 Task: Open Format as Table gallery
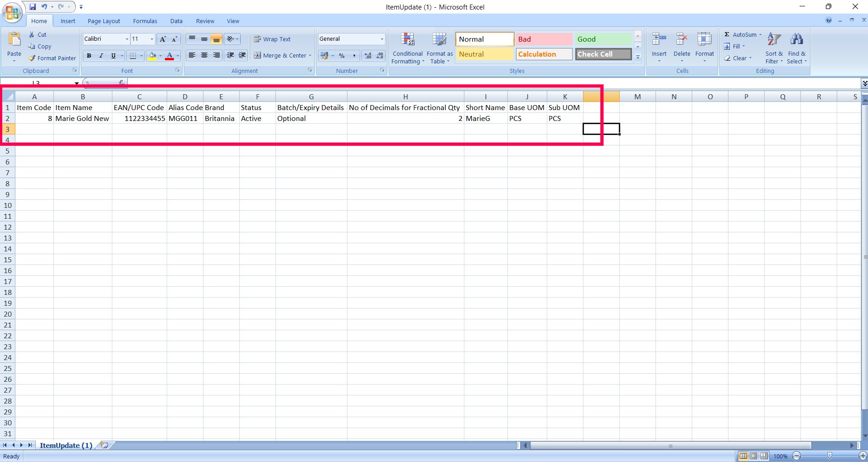point(439,48)
